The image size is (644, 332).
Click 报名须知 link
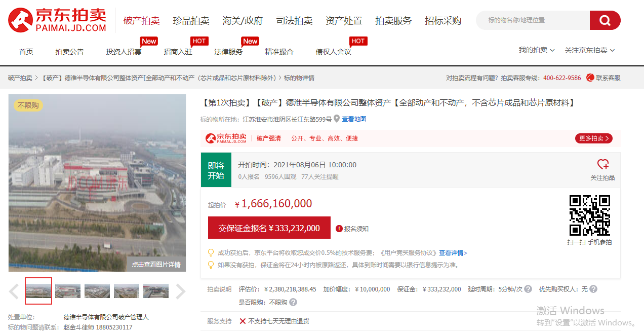point(356,229)
